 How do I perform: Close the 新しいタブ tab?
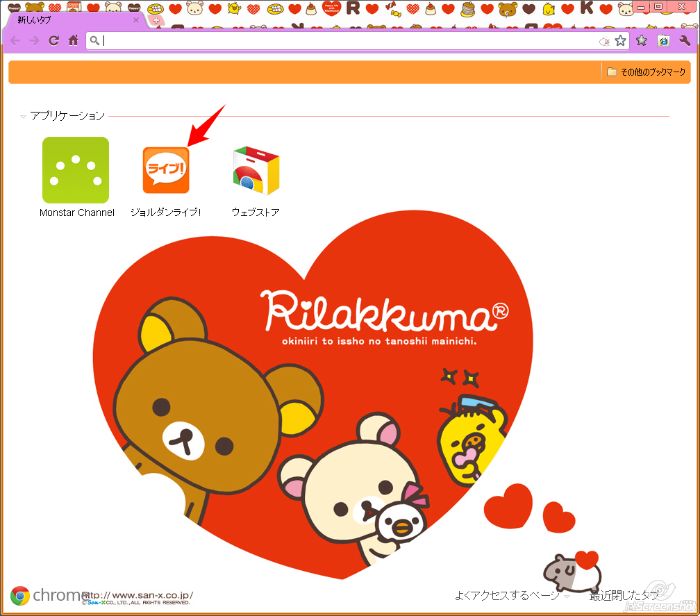click(136, 20)
